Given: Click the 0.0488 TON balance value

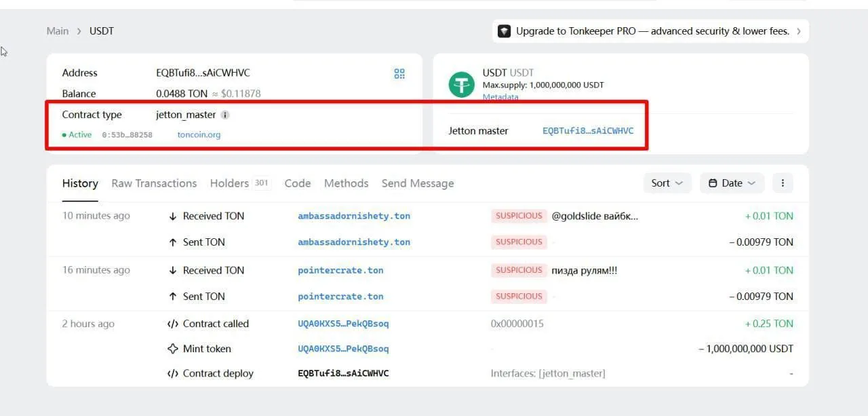Looking at the screenshot, I should 182,94.
